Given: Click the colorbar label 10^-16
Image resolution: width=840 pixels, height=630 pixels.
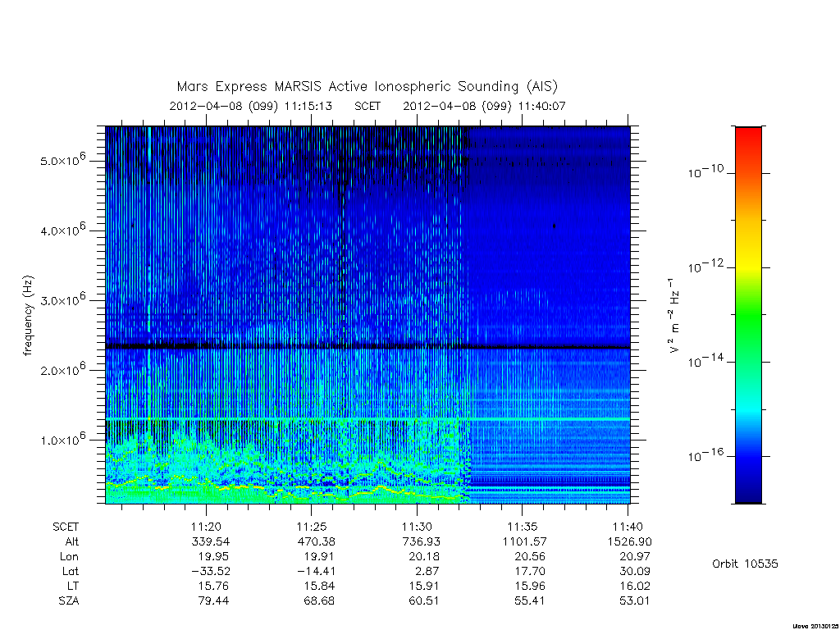Looking at the screenshot, I should coord(705,454).
